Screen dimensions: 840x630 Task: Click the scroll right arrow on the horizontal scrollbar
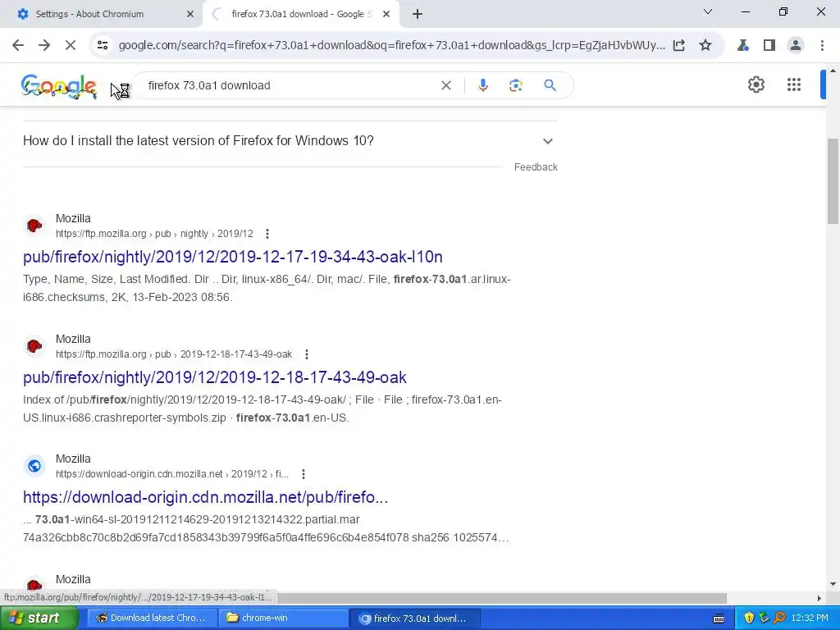[819, 598]
